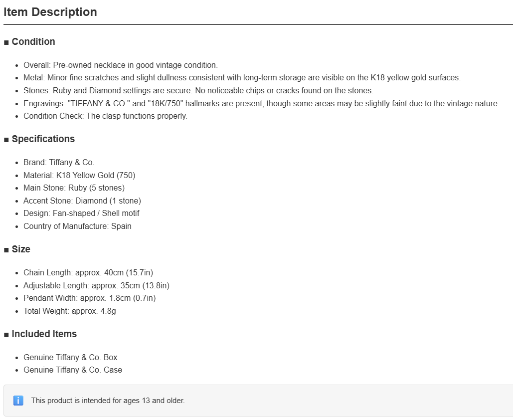Click the Total Weight 4.8g entry
The width and height of the screenshot is (513, 420).
tap(70, 311)
